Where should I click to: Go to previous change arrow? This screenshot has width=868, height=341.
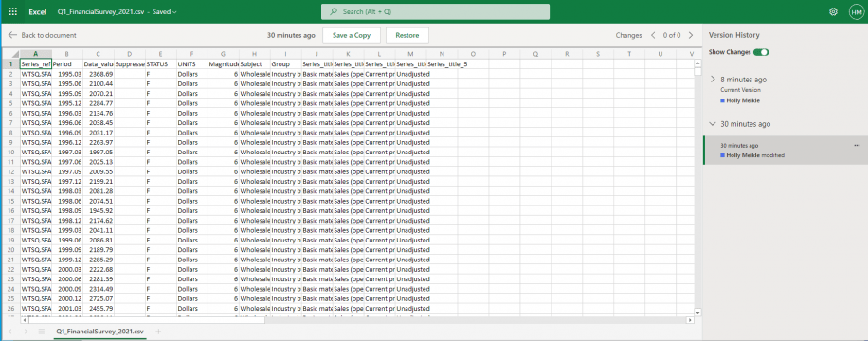point(653,35)
